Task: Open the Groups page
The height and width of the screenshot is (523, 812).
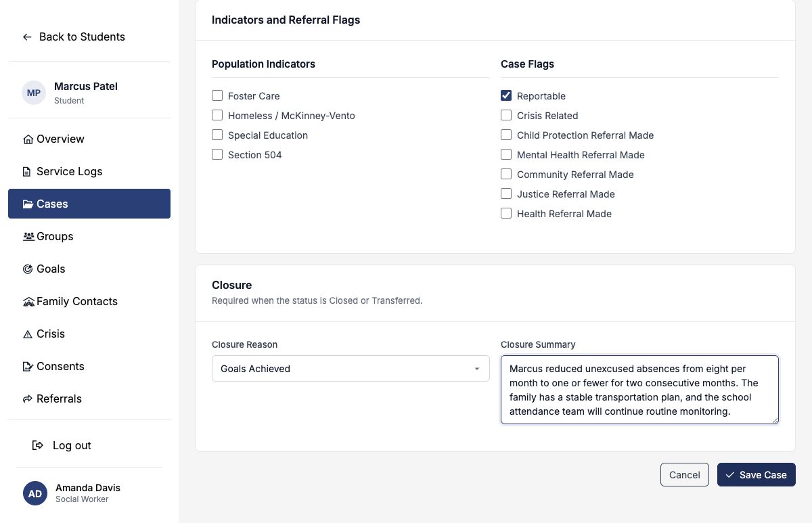Action: tap(89, 236)
